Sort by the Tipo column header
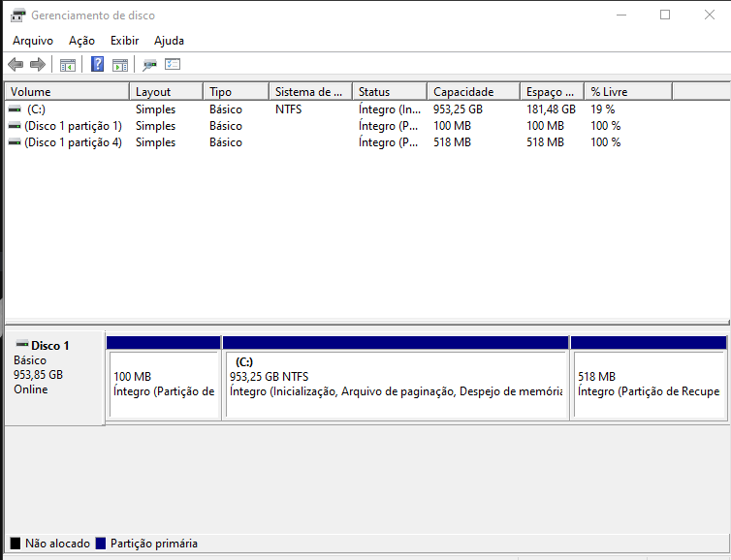 [237, 92]
